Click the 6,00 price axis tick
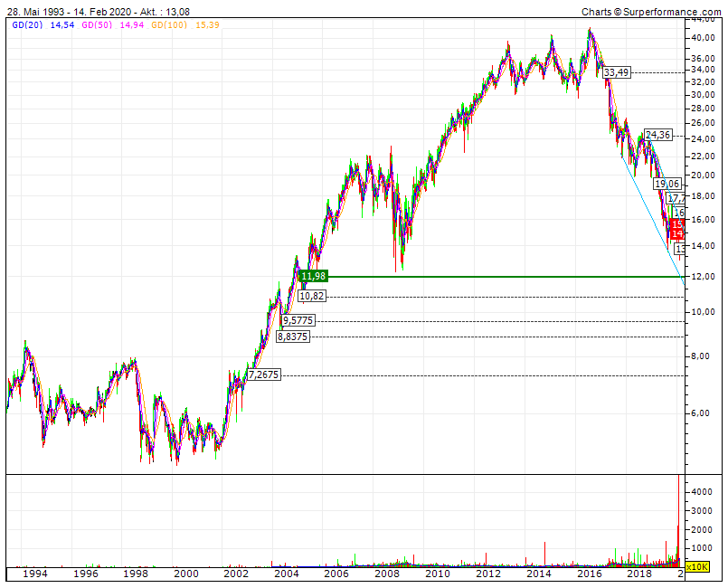Image resolution: width=728 pixels, height=588 pixels. 701,413
